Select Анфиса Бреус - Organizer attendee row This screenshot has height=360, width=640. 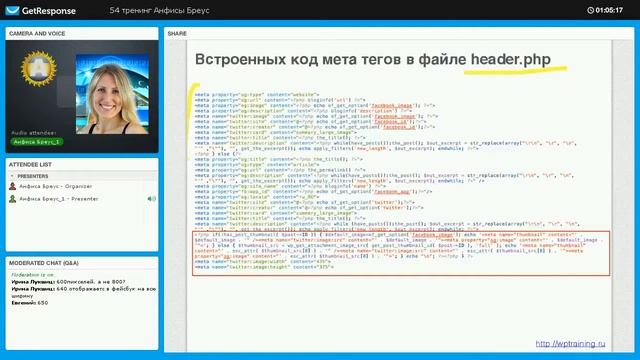point(82,186)
